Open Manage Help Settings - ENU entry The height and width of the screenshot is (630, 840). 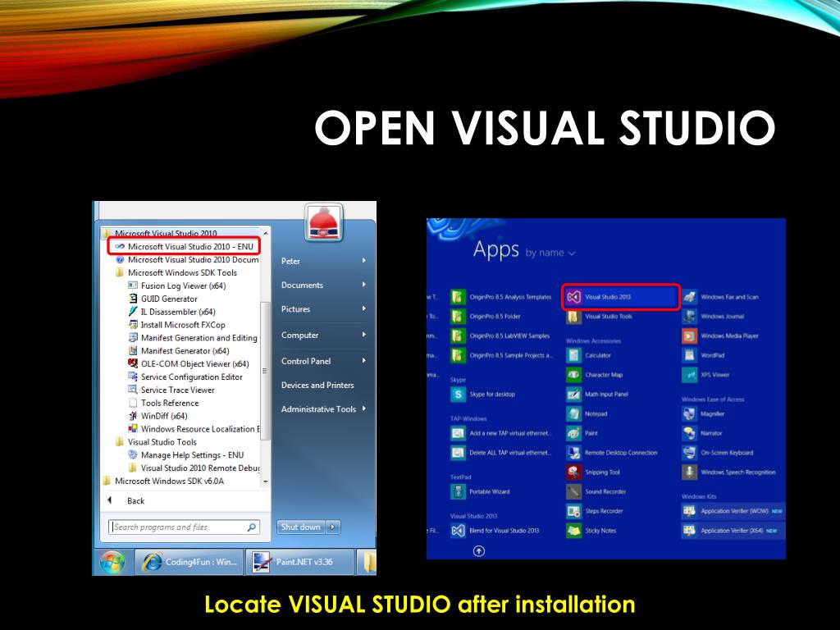(186, 454)
